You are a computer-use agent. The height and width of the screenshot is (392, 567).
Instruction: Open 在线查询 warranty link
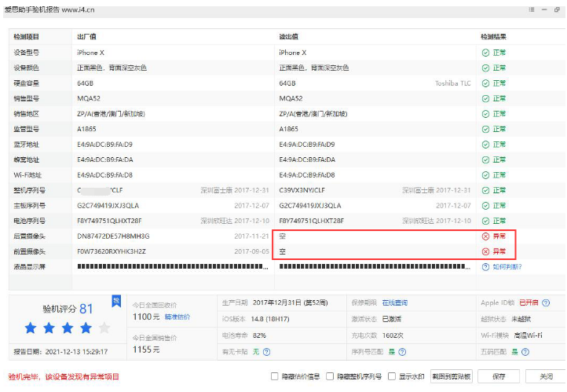pos(395,302)
